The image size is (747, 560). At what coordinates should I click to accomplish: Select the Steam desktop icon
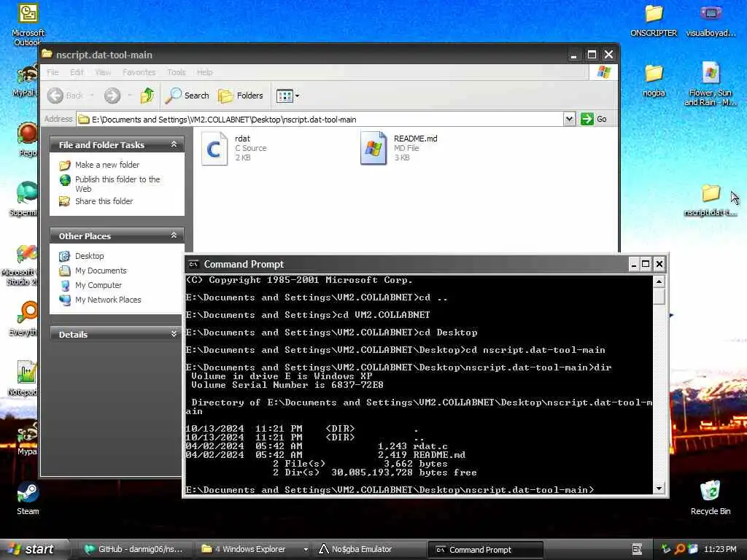pyautogui.click(x=28, y=497)
